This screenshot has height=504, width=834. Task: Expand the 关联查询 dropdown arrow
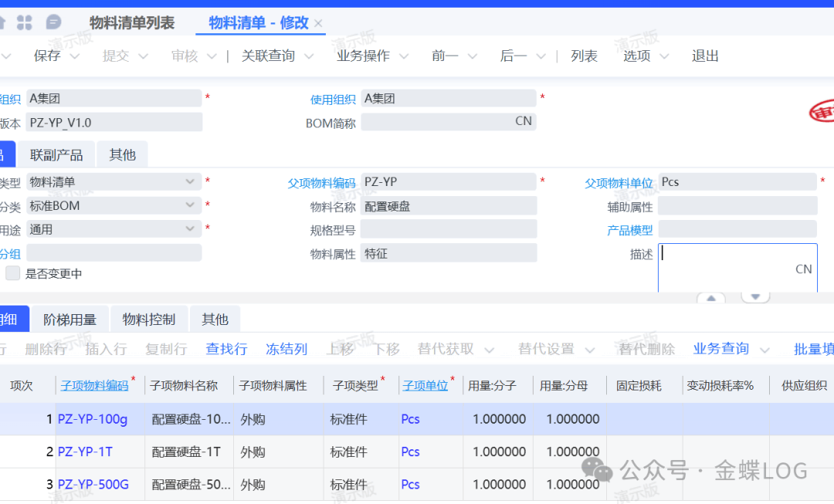coord(309,56)
